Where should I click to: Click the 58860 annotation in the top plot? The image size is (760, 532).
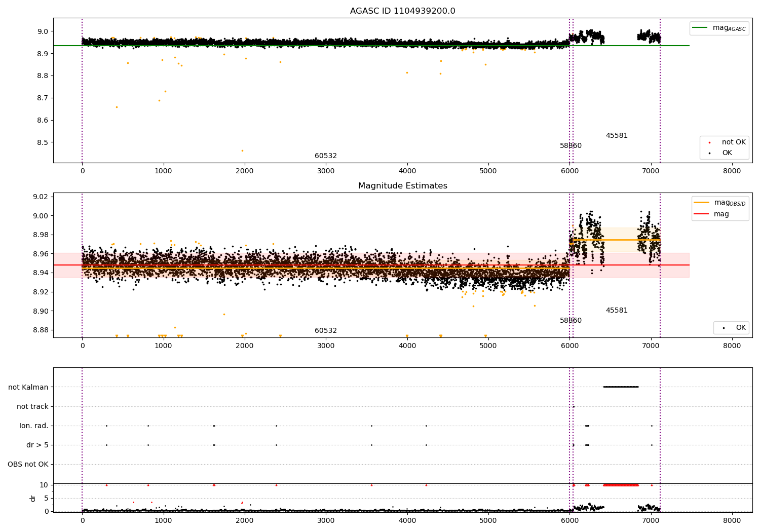(x=571, y=146)
